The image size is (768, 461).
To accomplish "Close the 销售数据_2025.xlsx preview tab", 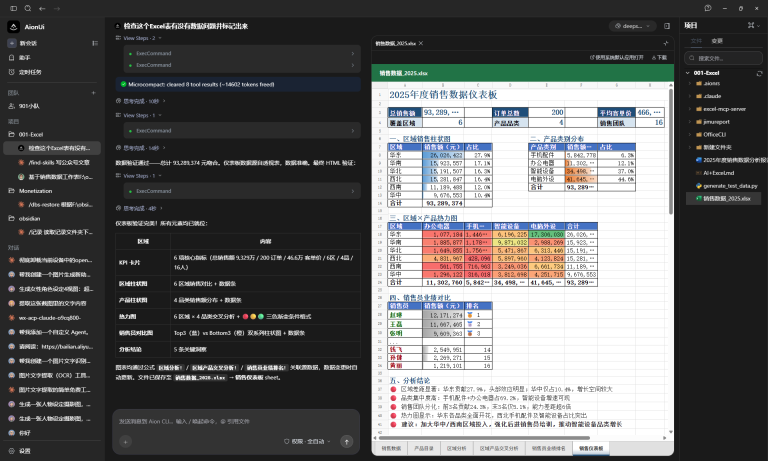I will click(421, 43).
